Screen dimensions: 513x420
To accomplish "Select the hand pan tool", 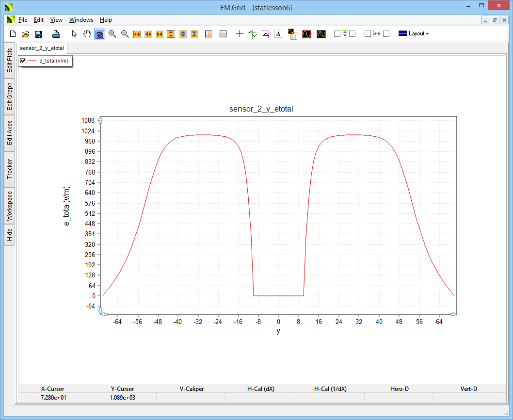I will 87,34.
